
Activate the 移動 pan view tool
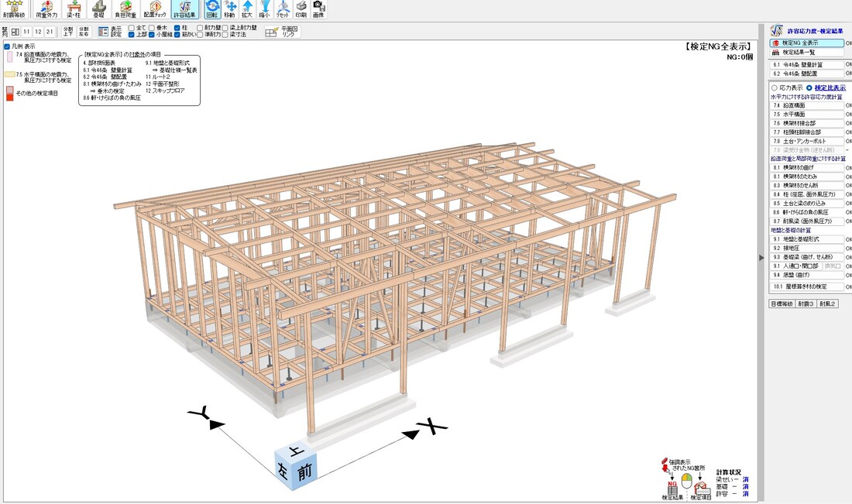point(230,9)
